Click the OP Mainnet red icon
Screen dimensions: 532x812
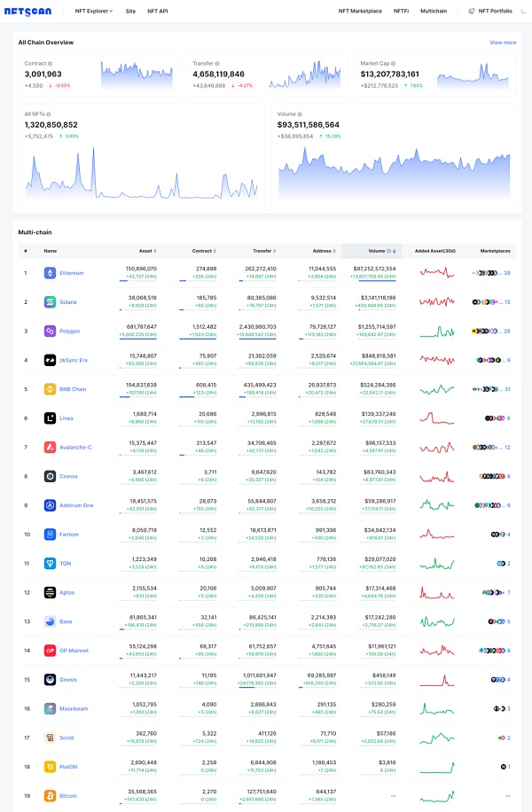[x=50, y=651]
